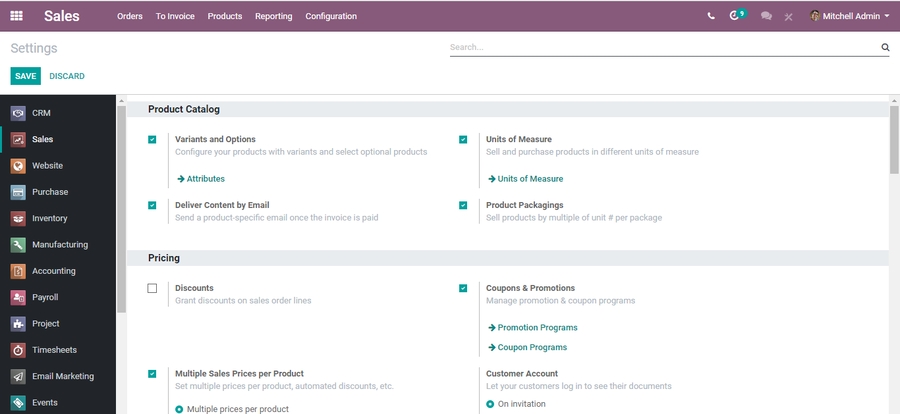Click the phone call icon in top bar
Viewport: 900px width, 414px height.
[711, 16]
